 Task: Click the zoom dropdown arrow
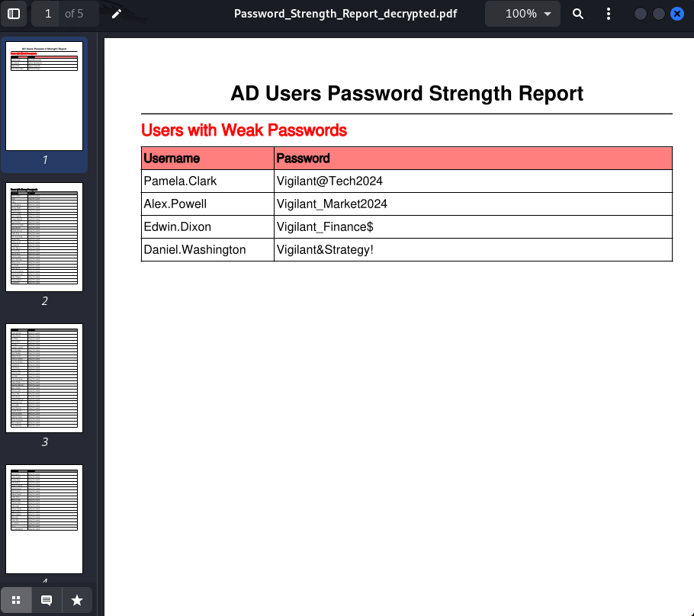[548, 14]
